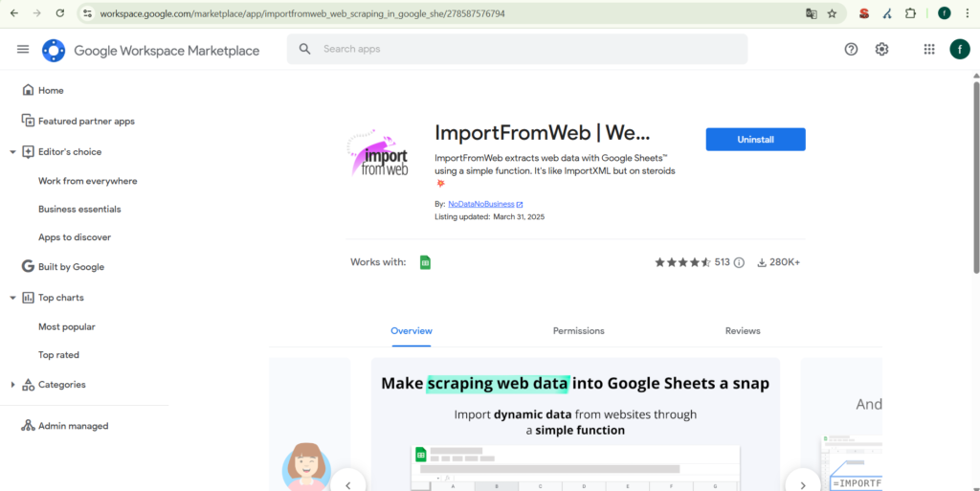Click the Editor's choice label
This screenshot has width=980, height=491.
[69, 152]
